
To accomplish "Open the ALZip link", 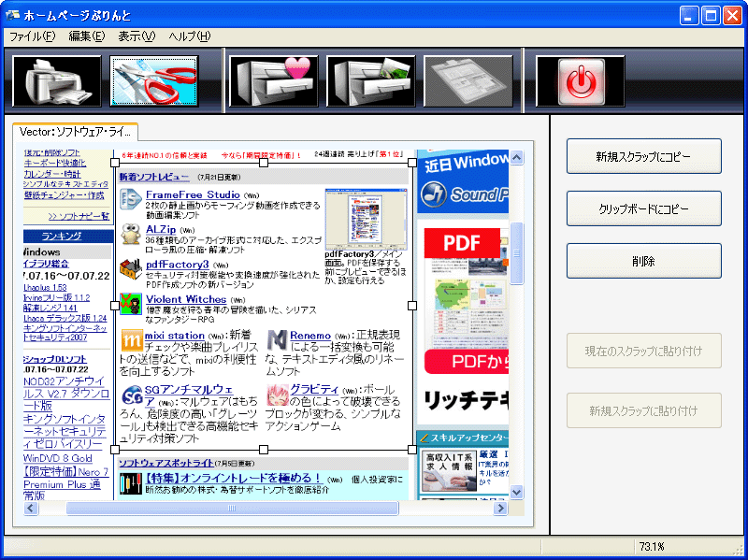I will (x=161, y=229).
